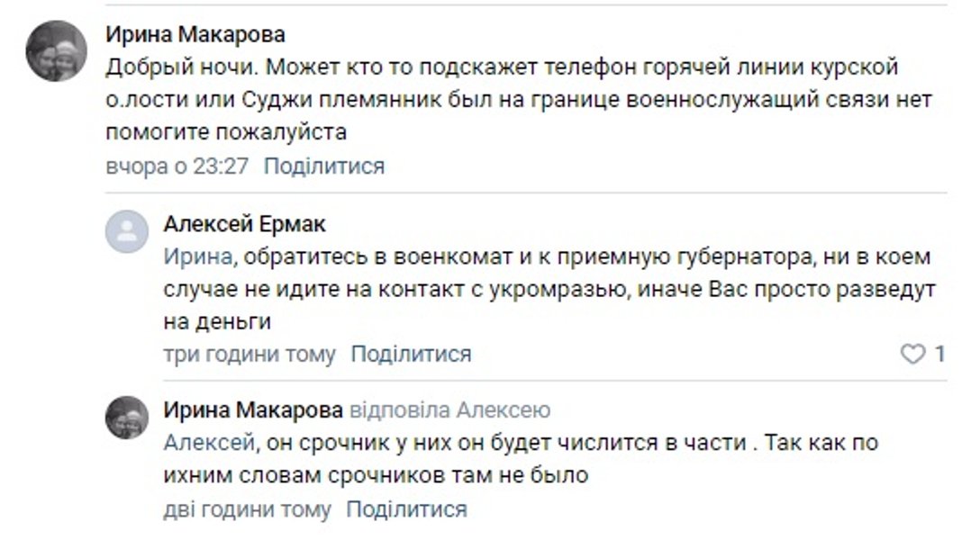The height and width of the screenshot is (540, 980).
Task: Click Алексей's comment text about военкомат
Action: tap(522, 289)
